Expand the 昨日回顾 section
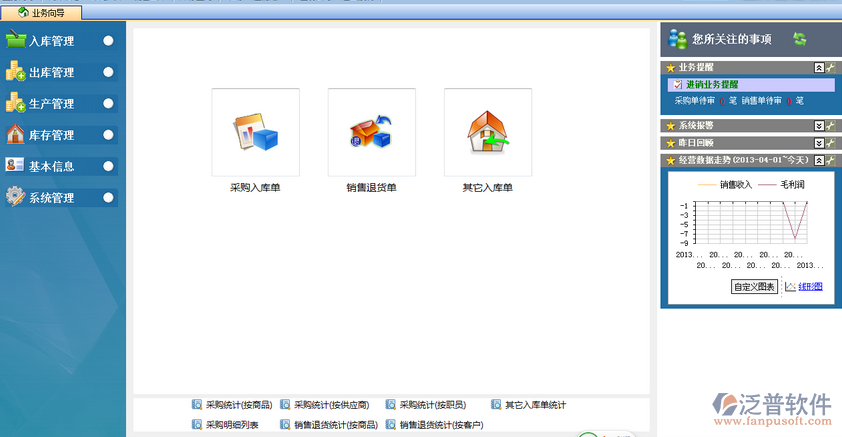842x437 pixels. (819, 143)
